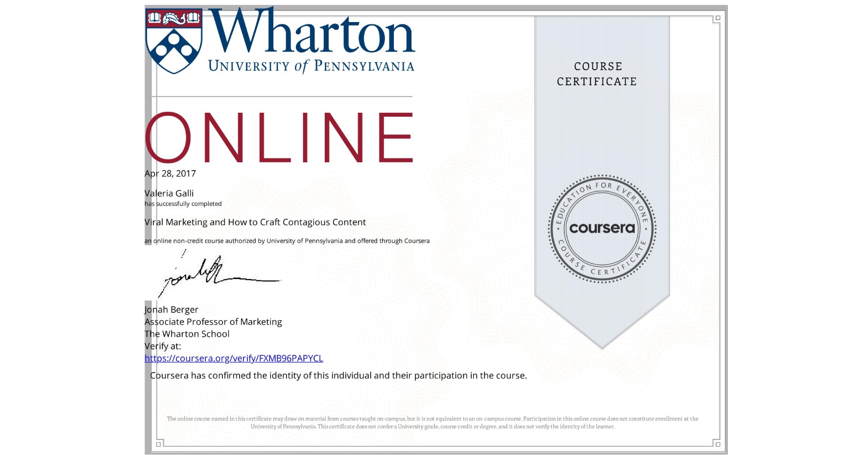
Task: Open the coursera.org verify link
Action: click(x=234, y=358)
